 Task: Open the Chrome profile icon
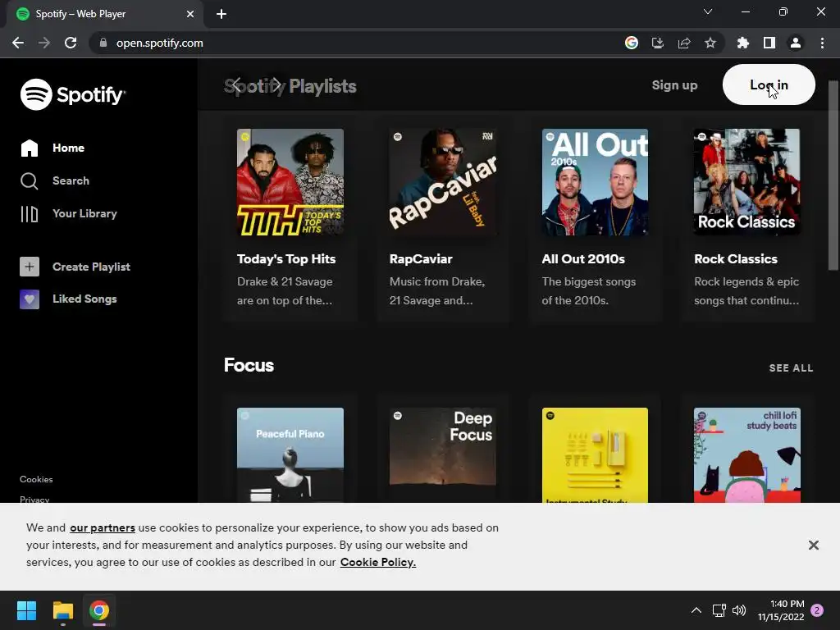(796, 43)
